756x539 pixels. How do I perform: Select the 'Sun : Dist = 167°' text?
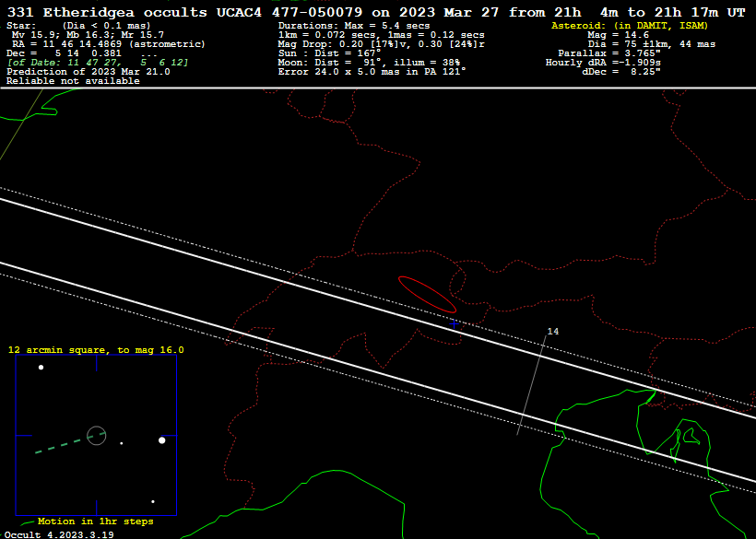(329, 53)
